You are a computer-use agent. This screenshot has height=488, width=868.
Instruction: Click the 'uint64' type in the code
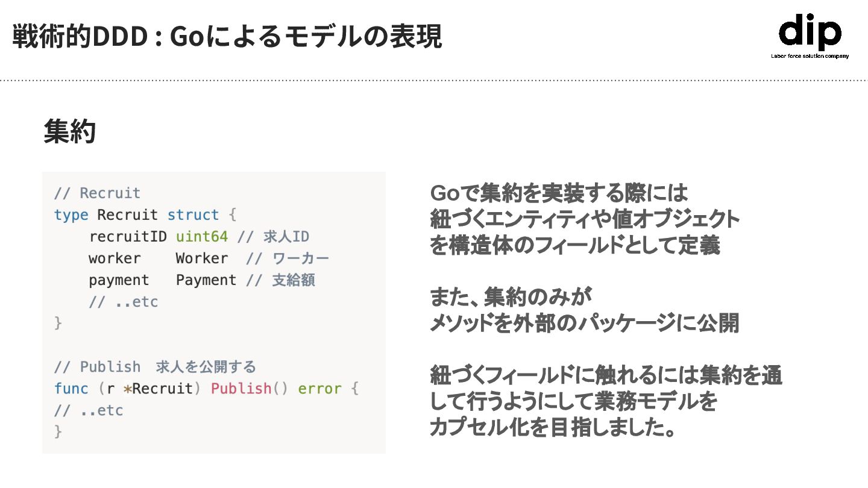click(x=202, y=237)
